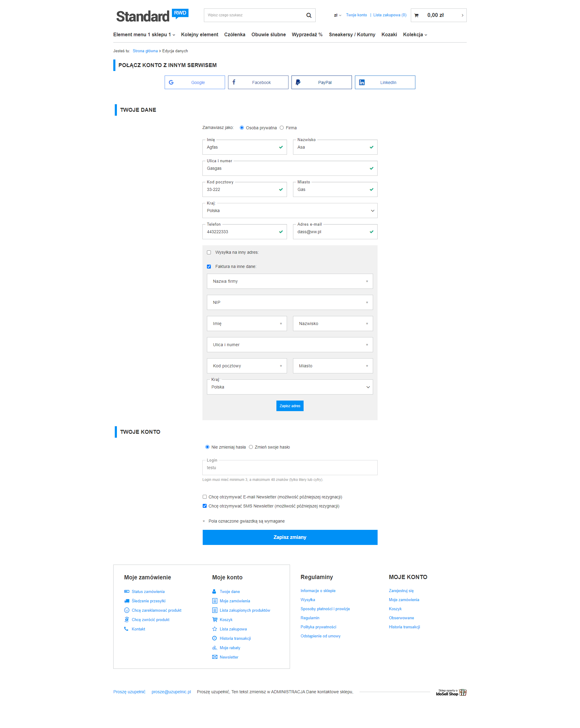
Task: Open Zarejestruj się link
Action: pos(401,591)
